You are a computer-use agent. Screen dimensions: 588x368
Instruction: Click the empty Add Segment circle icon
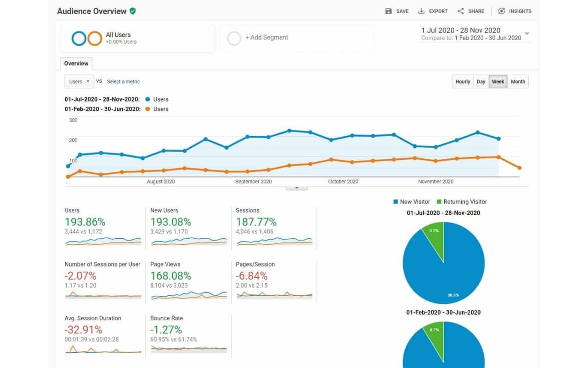click(x=234, y=38)
